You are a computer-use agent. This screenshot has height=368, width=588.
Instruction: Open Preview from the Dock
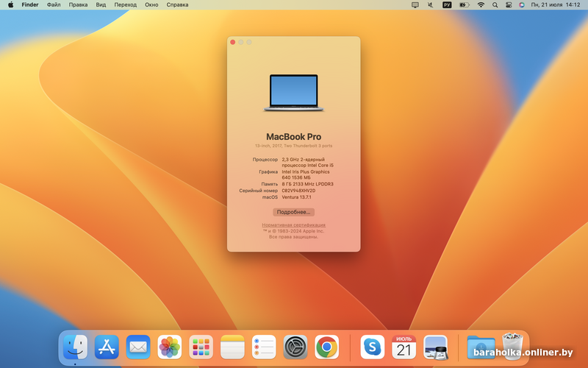[x=435, y=347]
